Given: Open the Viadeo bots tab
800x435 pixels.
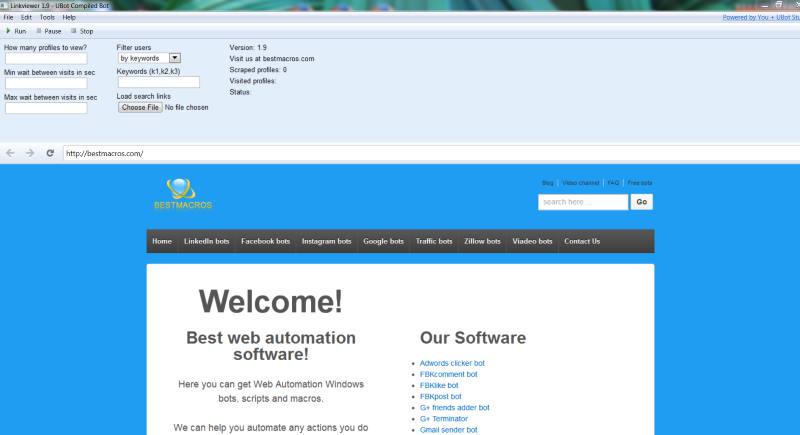Looking at the screenshot, I should 532,241.
